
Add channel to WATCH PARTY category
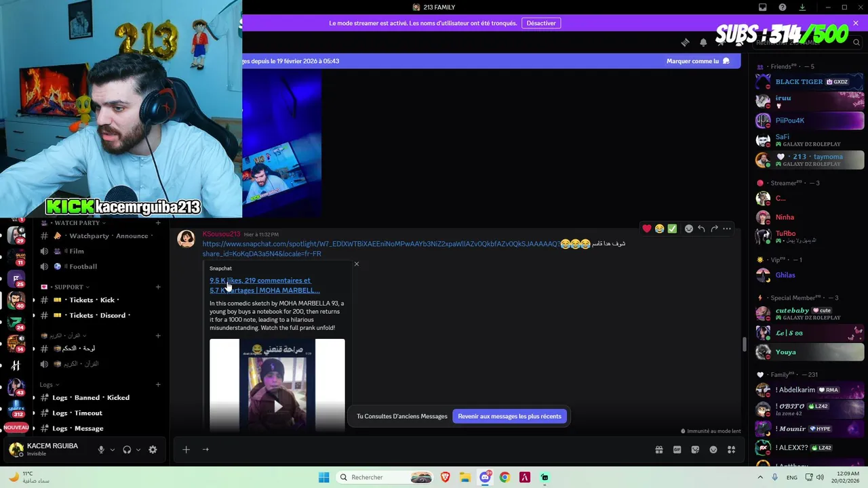pyautogui.click(x=158, y=223)
